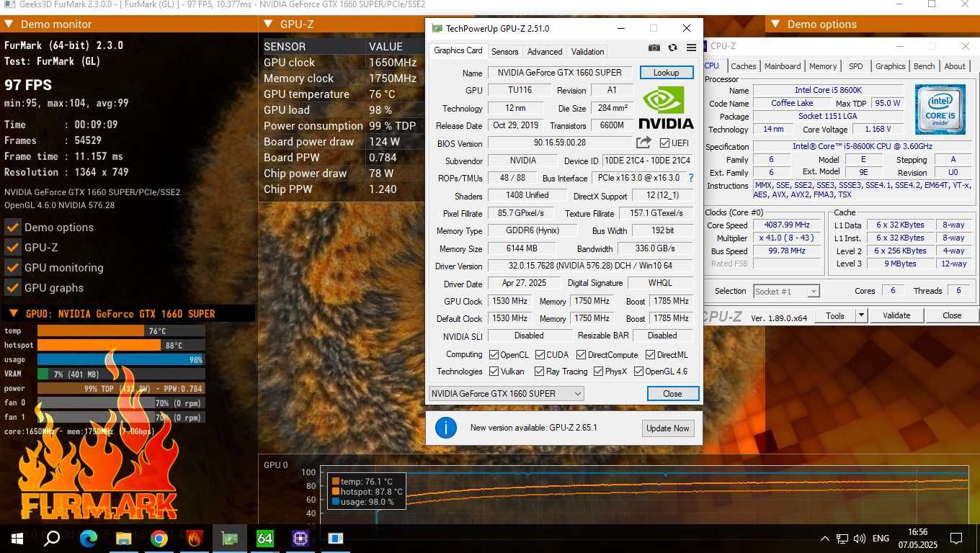Open the notification center icon
980x553 pixels.
tap(956, 539)
